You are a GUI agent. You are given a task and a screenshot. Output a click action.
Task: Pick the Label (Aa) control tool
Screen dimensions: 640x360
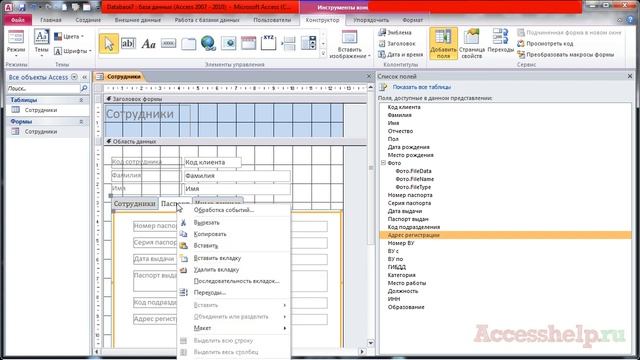pos(148,43)
